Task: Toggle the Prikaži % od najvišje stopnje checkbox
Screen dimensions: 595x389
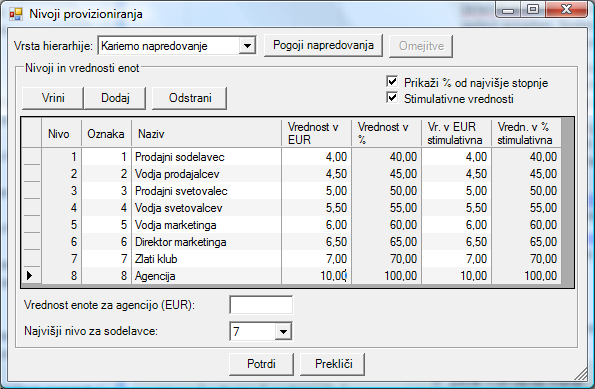Action: pos(392,82)
